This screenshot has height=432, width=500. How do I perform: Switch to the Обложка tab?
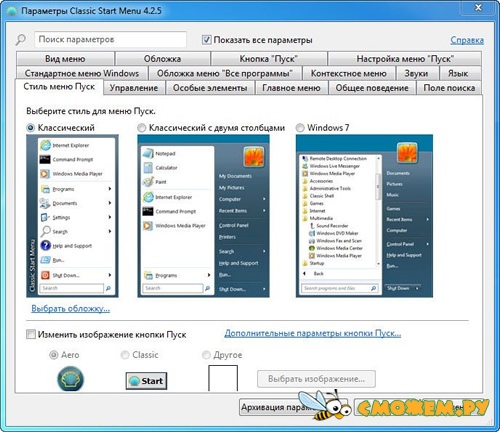coord(162,59)
